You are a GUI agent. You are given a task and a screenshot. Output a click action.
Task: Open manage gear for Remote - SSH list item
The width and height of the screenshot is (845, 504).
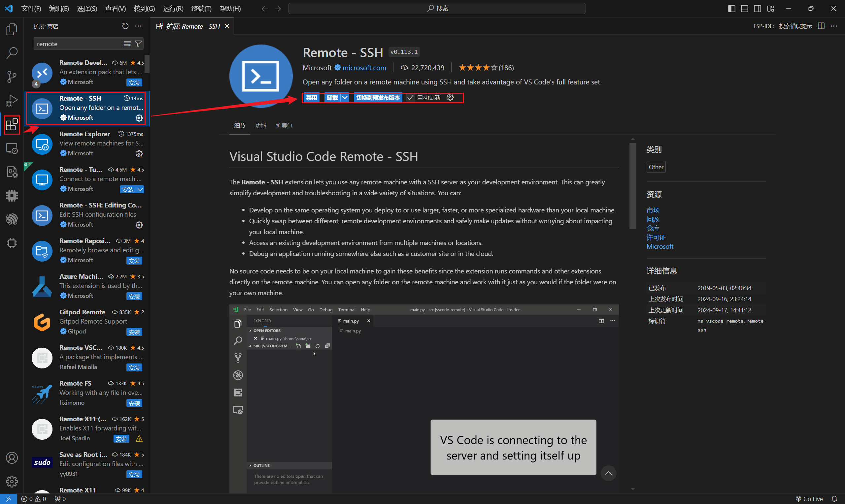[x=139, y=118]
